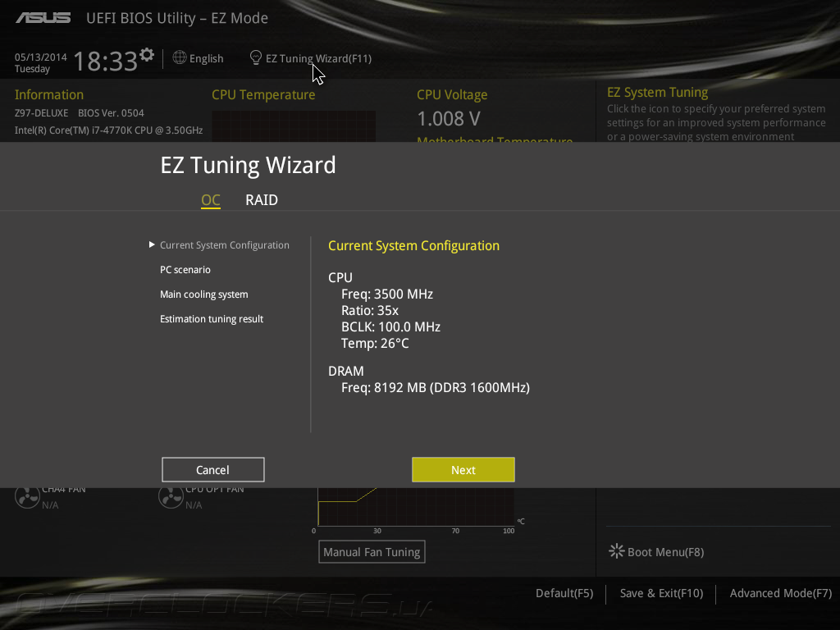Click the DRAM section label

[346, 371]
